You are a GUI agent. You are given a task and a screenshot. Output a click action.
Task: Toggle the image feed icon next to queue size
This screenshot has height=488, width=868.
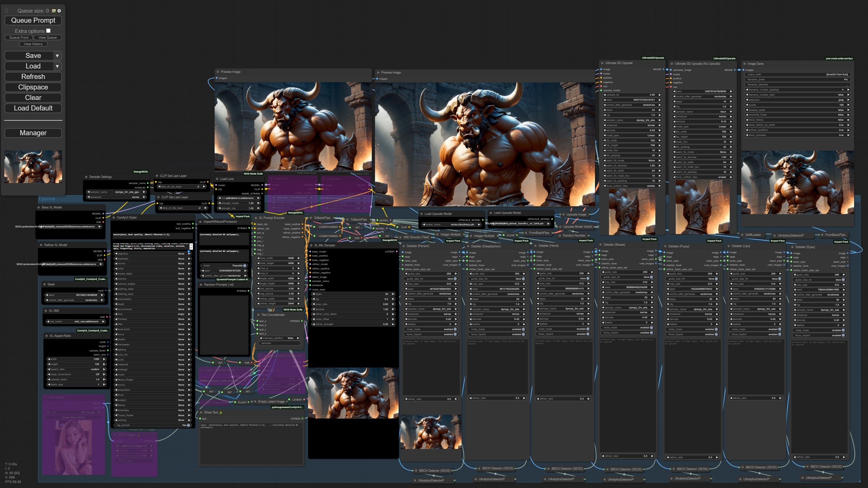pos(54,11)
